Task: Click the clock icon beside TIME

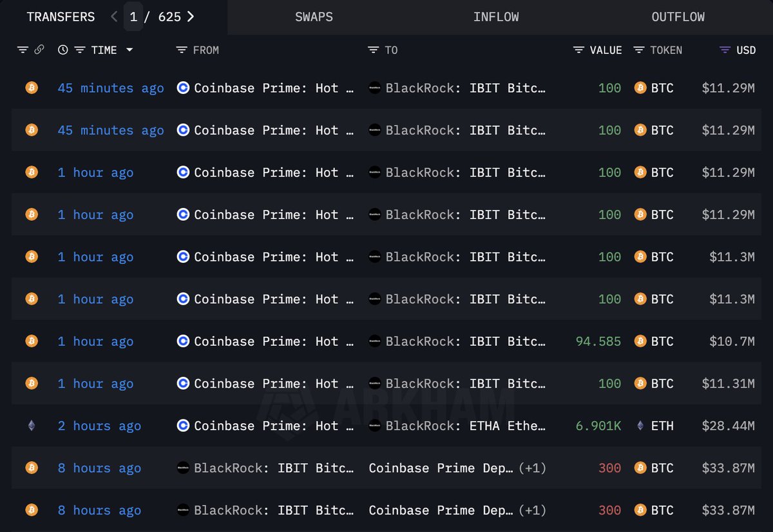Action: [x=62, y=50]
